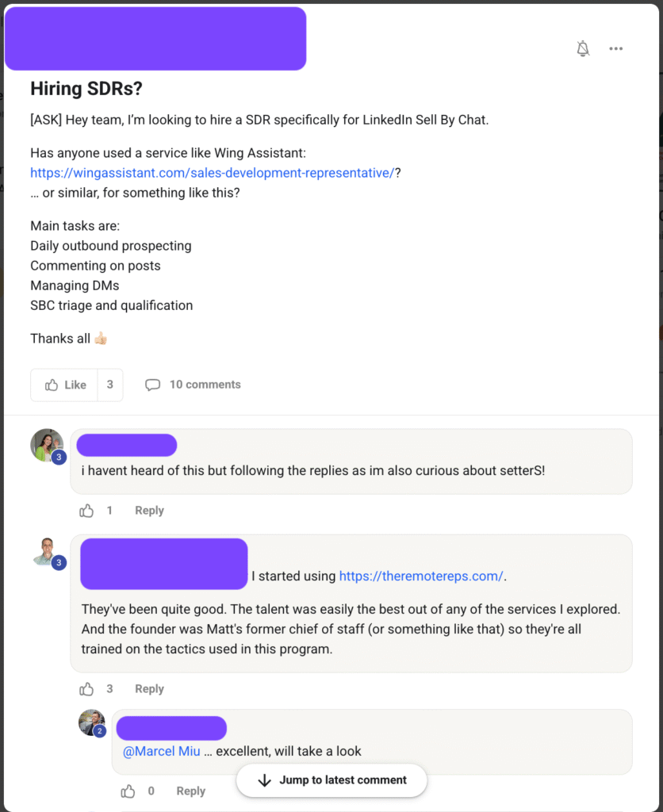Reply to the theremotereps comment
This screenshot has height=812, width=663.
[x=149, y=689]
